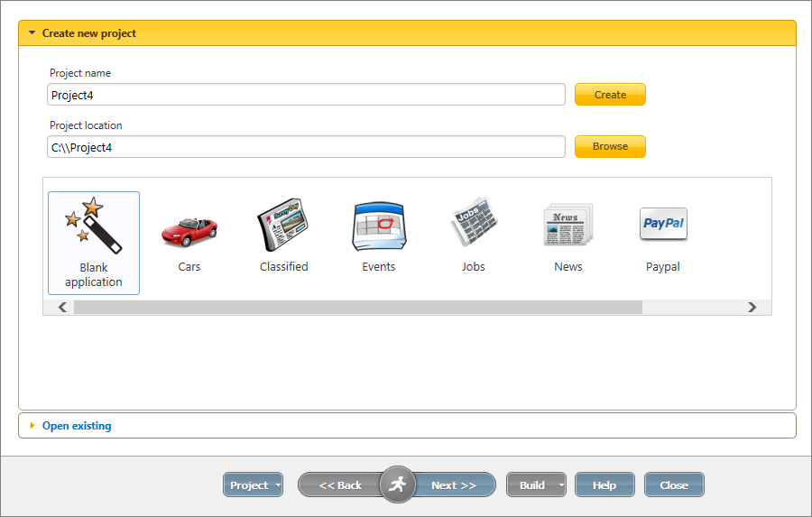Open the Help button
Viewport: 812px width, 517px height.
click(x=604, y=485)
